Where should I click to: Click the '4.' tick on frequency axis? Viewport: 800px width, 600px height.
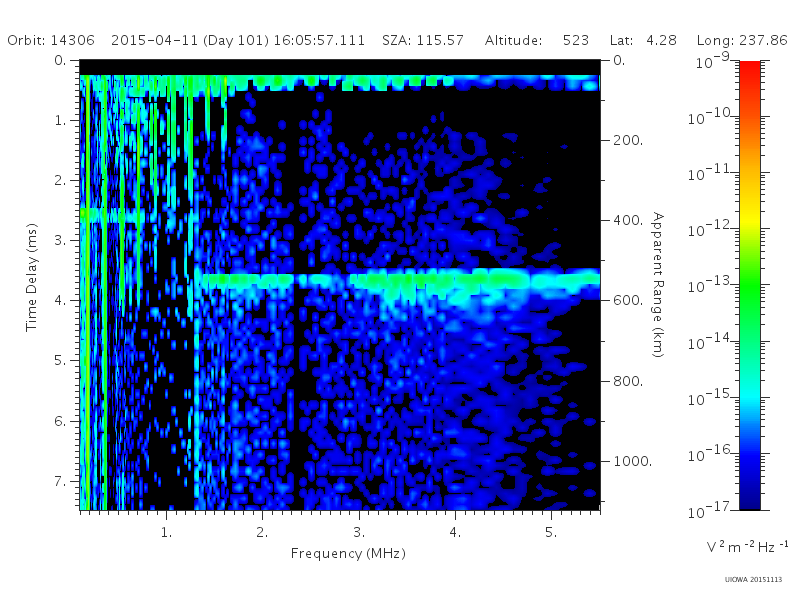tap(455, 532)
